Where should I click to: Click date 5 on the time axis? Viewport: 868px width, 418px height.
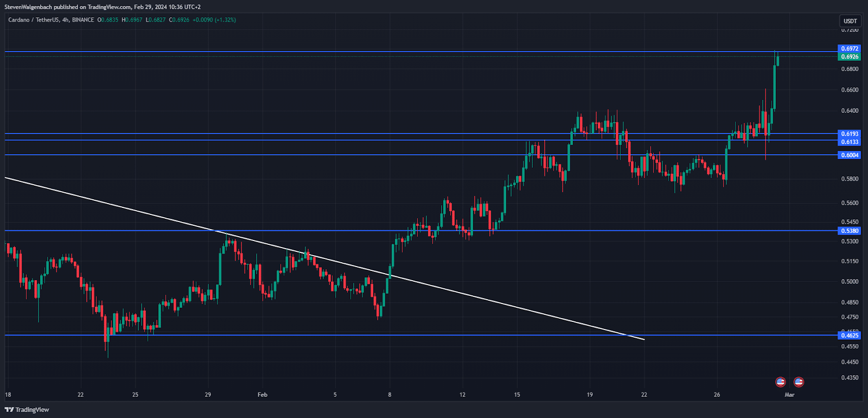pyautogui.click(x=335, y=395)
